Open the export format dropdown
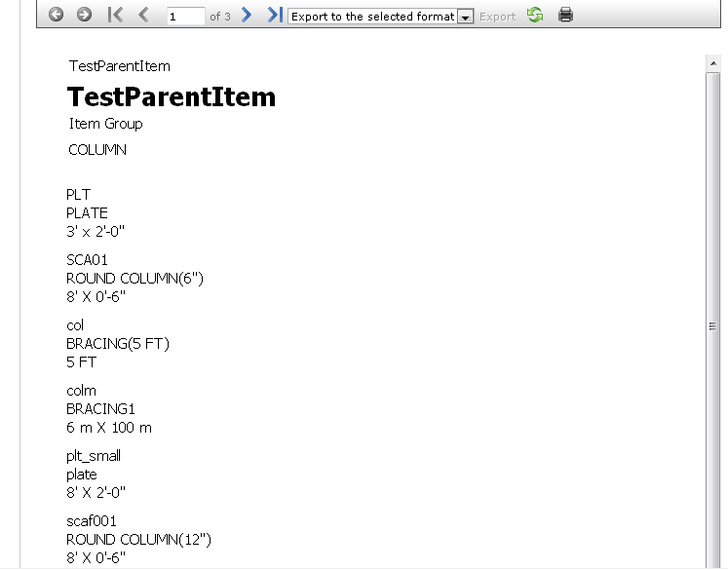The image size is (728, 570). (465, 17)
